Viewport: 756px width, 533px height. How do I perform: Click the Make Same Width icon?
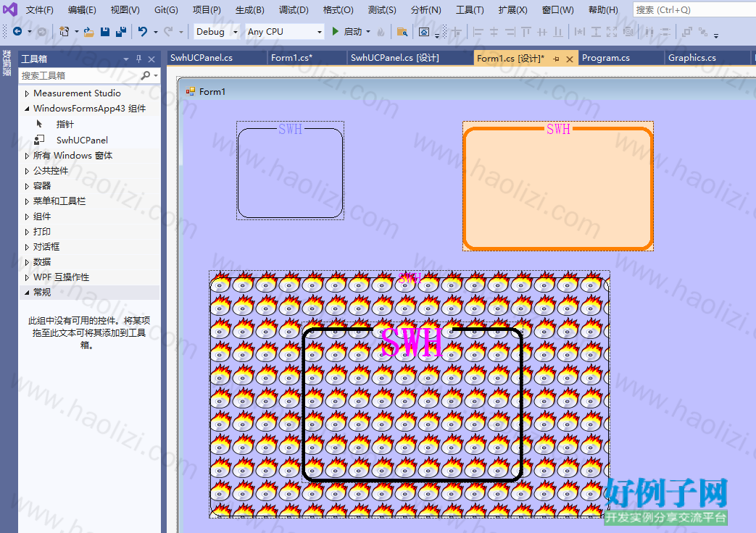pyautogui.click(x=580, y=32)
